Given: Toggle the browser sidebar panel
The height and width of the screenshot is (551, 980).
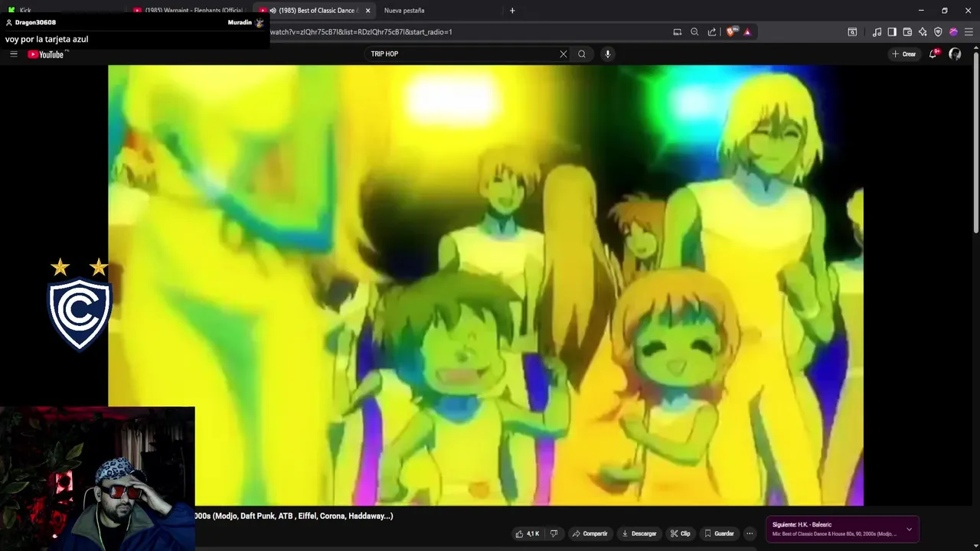Looking at the screenshot, I should click(x=892, y=32).
